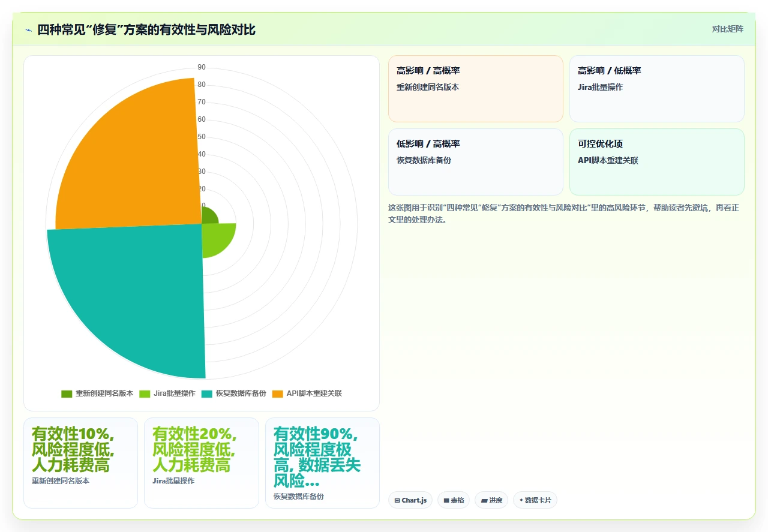Click the 恢复数据库备份 caption under 有效性90%
Viewport: 768px width, 532px height.
click(298, 497)
